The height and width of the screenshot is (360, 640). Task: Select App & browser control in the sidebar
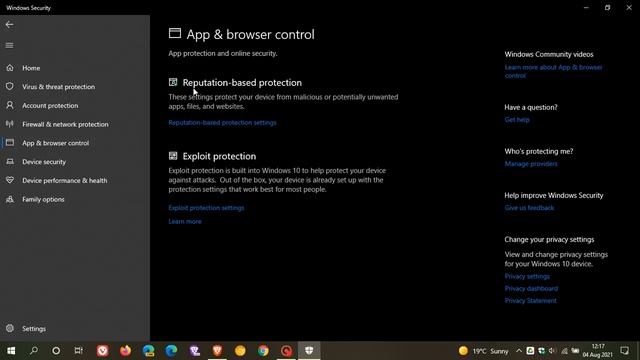click(56, 143)
